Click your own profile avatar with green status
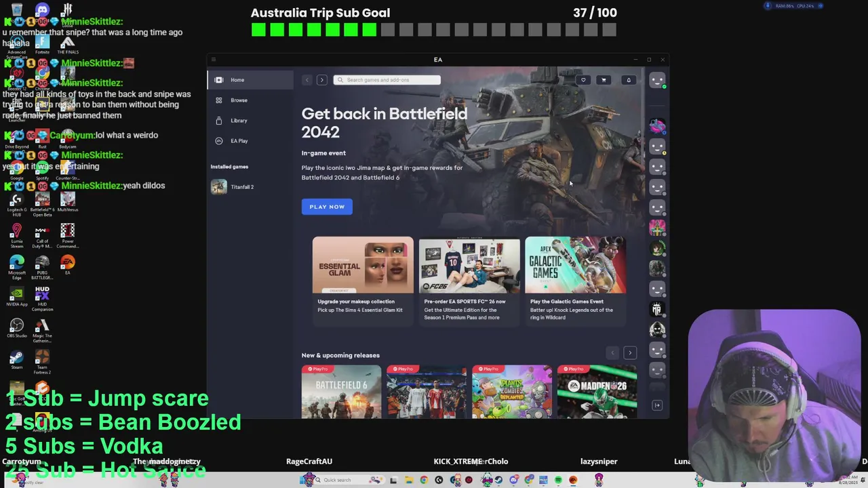The width and height of the screenshot is (868, 488). 656,80
